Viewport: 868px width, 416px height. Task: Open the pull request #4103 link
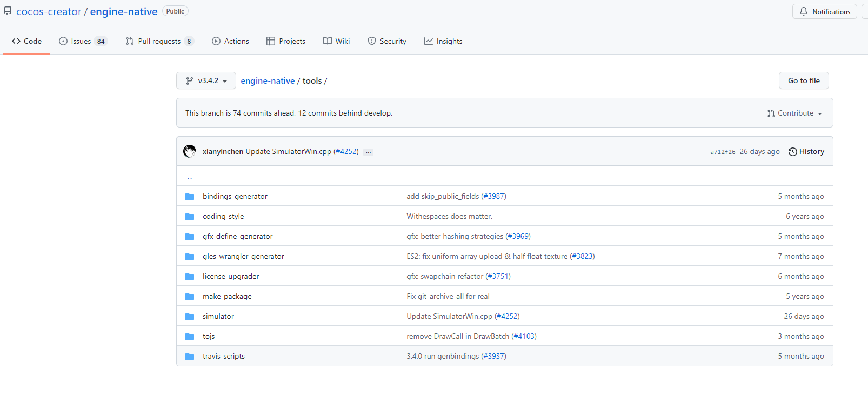click(x=524, y=337)
